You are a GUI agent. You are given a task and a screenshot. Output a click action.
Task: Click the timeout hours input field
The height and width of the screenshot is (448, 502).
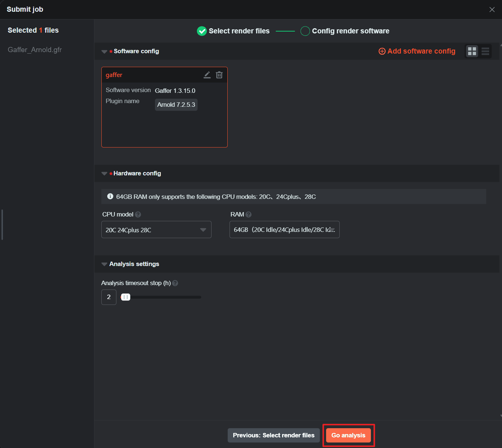pyautogui.click(x=109, y=297)
